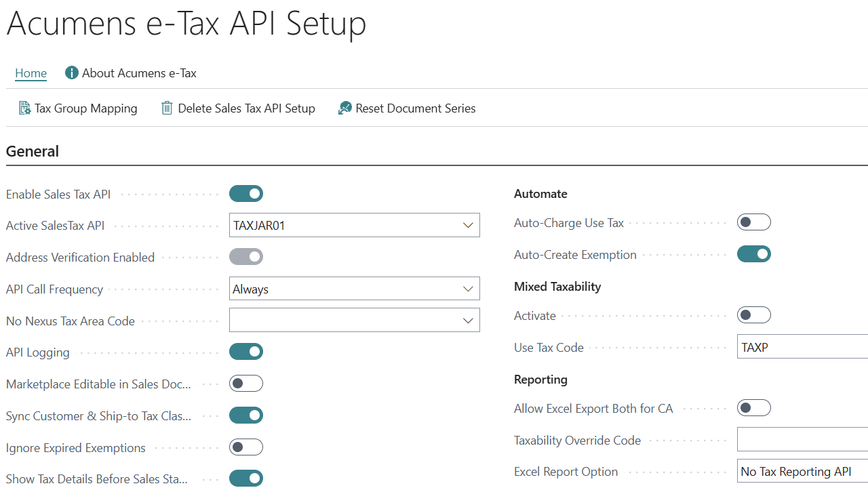Image resolution: width=868 pixels, height=488 pixels.
Task: Enable Auto-Charge Use Tax toggle
Action: tap(753, 222)
